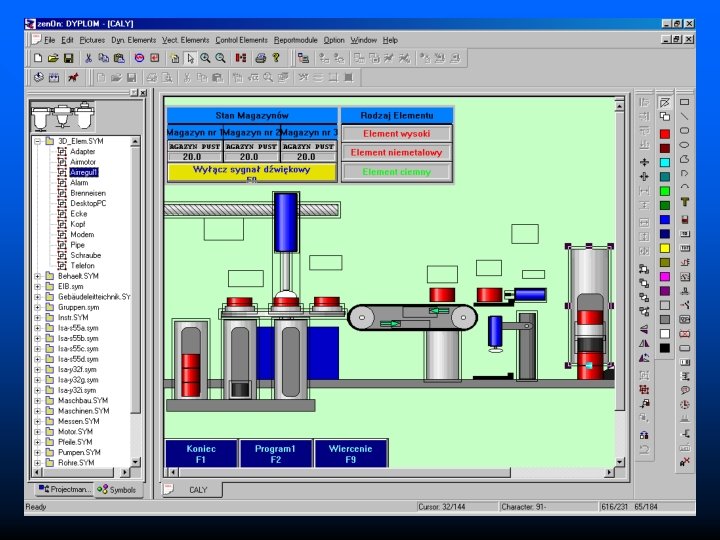The height and width of the screenshot is (540, 720).
Task: Pick the magenta color swatch
Action: coord(664,276)
